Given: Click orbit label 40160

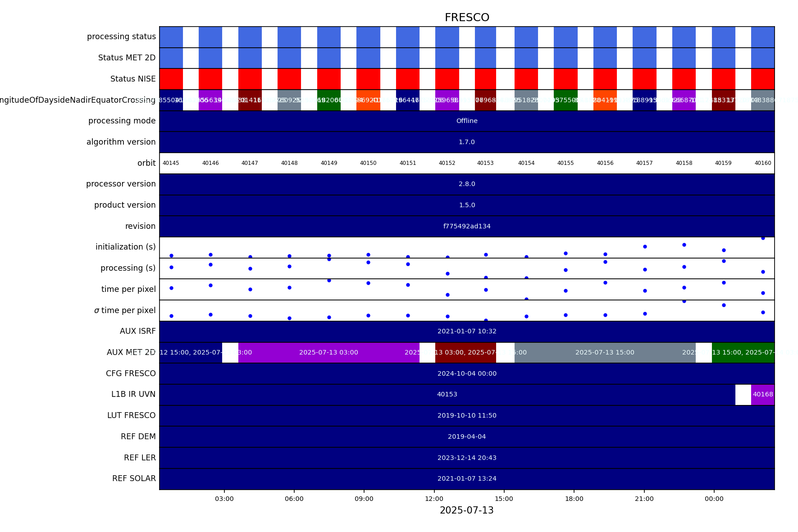Looking at the screenshot, I should pyautogui.click(x=763, y=163).
